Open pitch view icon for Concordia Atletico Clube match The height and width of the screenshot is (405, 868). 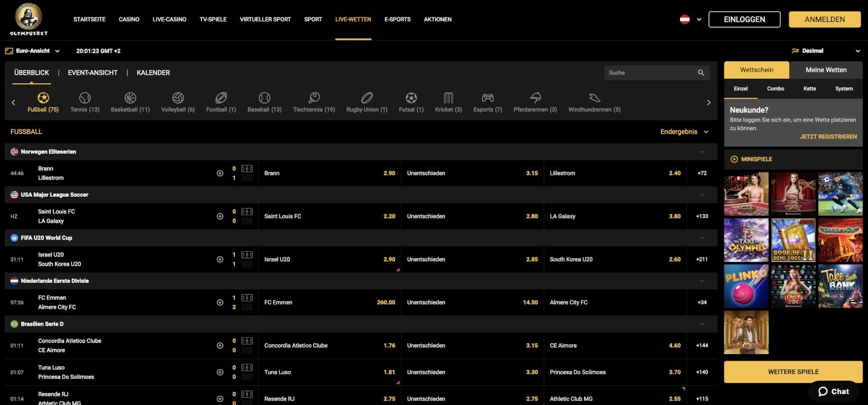click(x=247, y=341)
